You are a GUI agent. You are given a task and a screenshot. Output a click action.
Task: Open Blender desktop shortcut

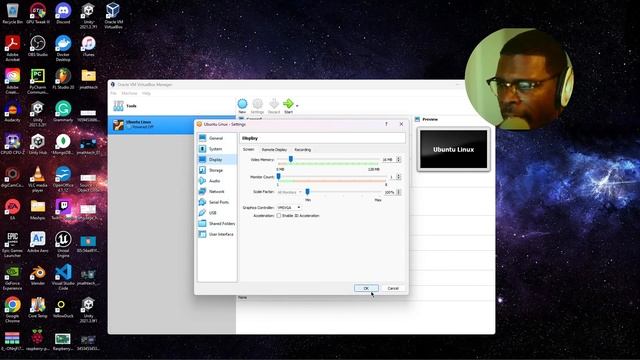pos(38,275)
